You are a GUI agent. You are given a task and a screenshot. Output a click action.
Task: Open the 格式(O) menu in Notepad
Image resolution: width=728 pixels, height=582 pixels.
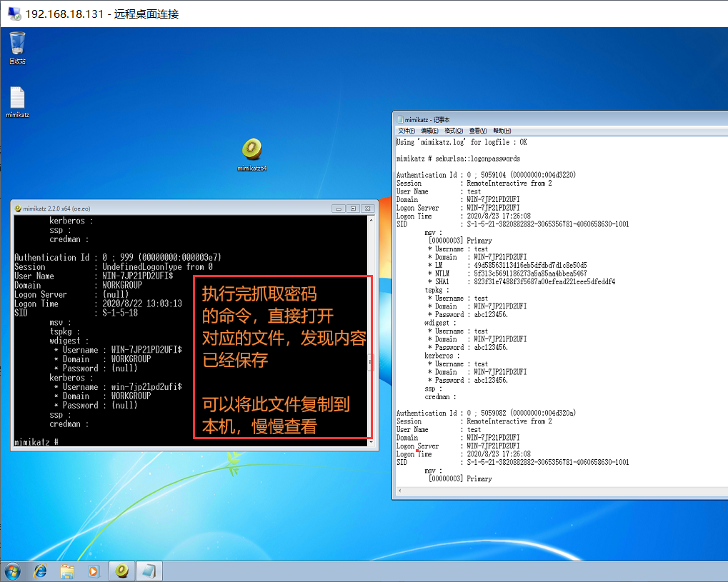[x=454, y=131]
